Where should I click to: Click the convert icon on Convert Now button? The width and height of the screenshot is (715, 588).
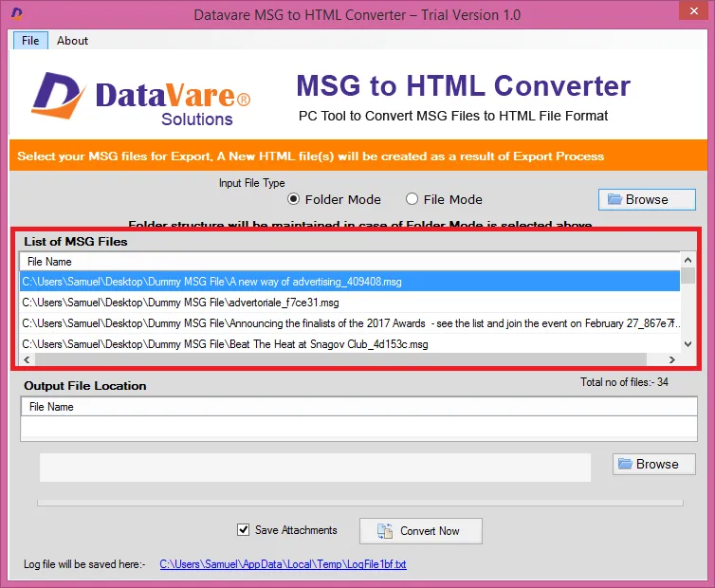tap(384, 531)
